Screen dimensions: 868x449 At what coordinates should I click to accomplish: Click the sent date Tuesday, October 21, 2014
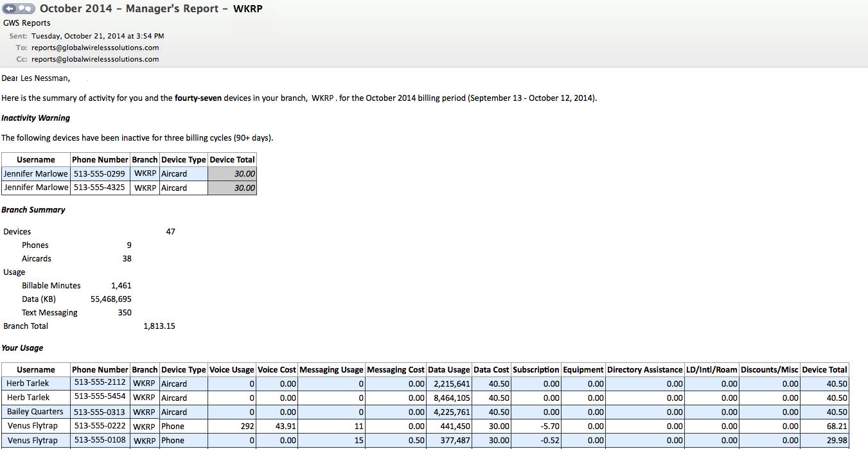tap(98, 36)
